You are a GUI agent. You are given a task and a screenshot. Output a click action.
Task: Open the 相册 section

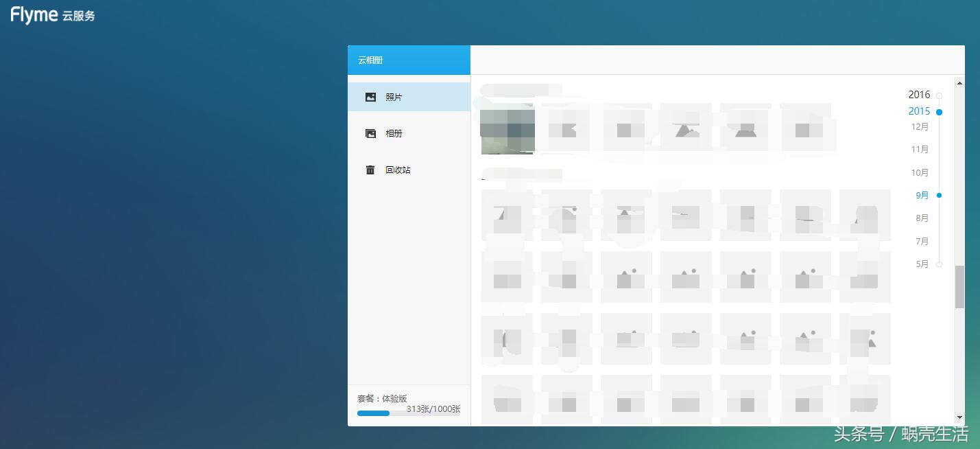394,134
